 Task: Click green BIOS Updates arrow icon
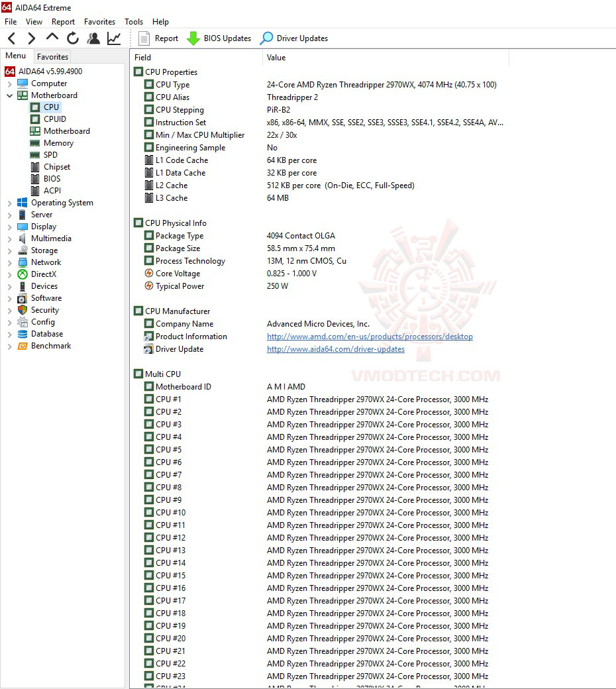[x=193, y=38]
